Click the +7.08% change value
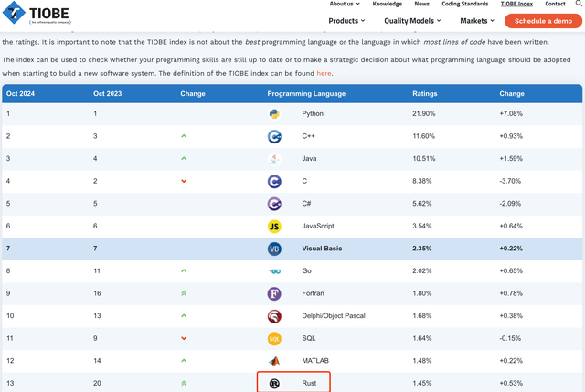 tap(511, 113)
